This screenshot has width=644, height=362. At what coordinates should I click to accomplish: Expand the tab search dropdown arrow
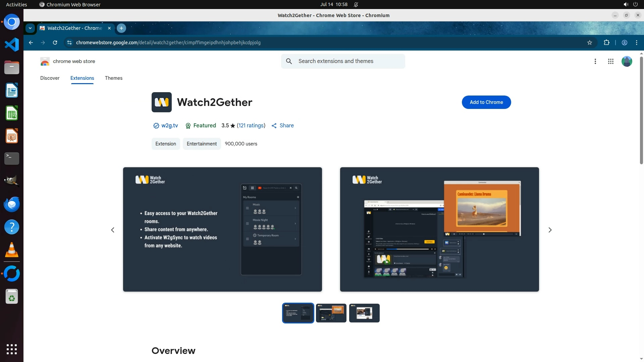pyautogui.click(x=30, y=28)
